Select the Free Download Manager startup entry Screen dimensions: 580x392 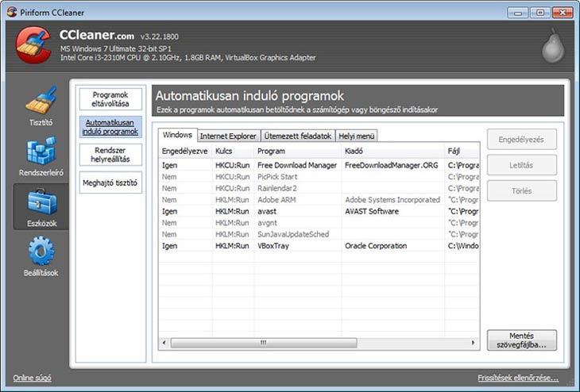[297, 166]
